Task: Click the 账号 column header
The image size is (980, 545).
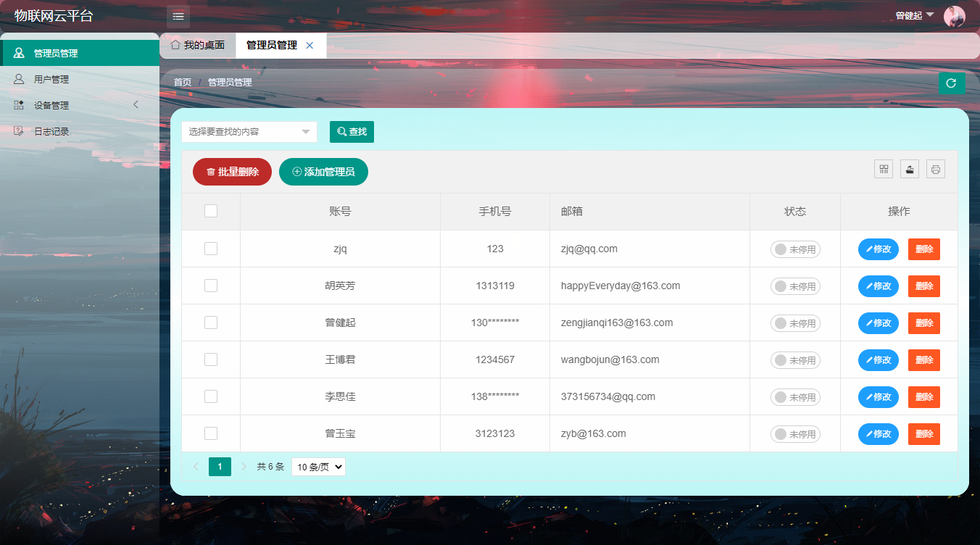Action: point(340,212)
